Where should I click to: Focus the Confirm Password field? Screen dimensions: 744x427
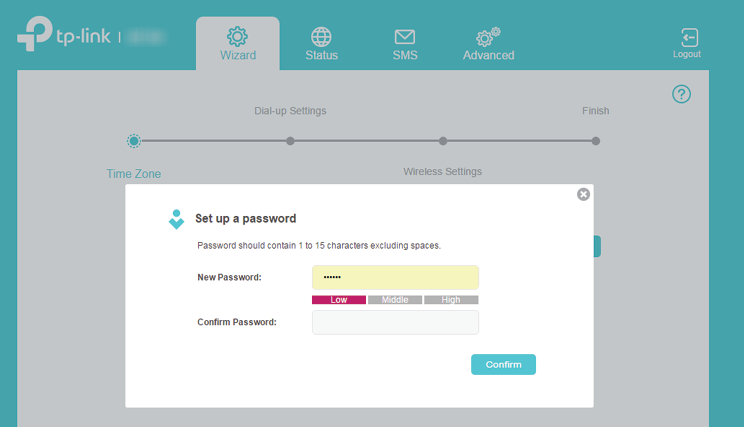coord(395,322)
